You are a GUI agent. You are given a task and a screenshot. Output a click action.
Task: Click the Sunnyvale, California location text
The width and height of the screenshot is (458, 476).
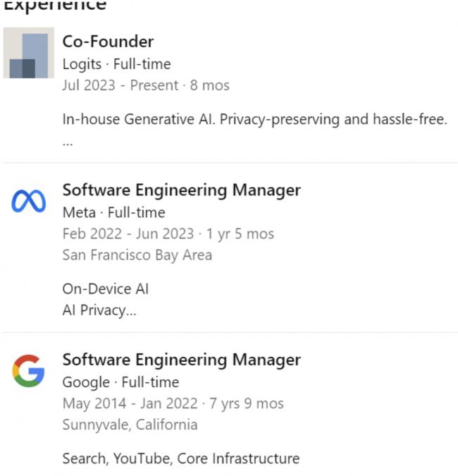(130, 425)
